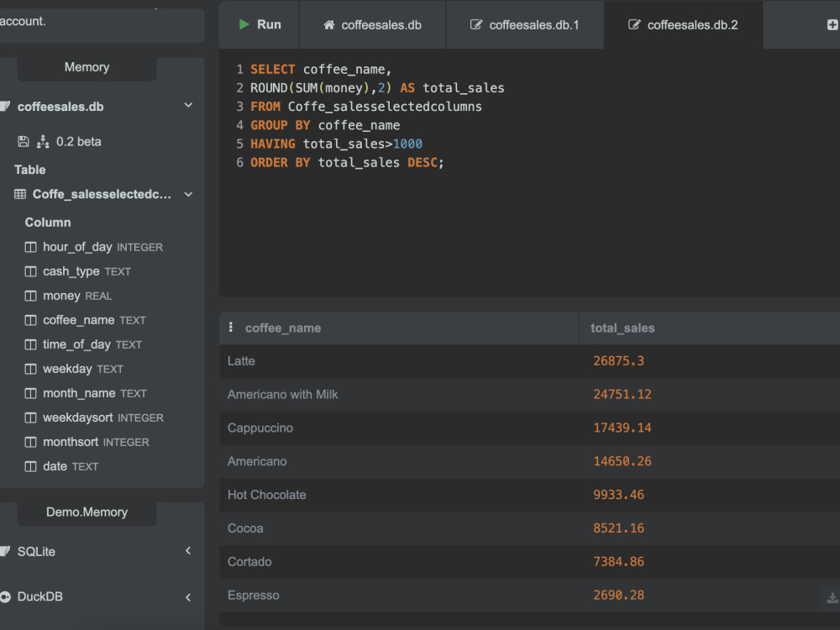
Task: Select the coffeesales.db.2 tab
Action: pyautogui.click(x=684, y=24)
